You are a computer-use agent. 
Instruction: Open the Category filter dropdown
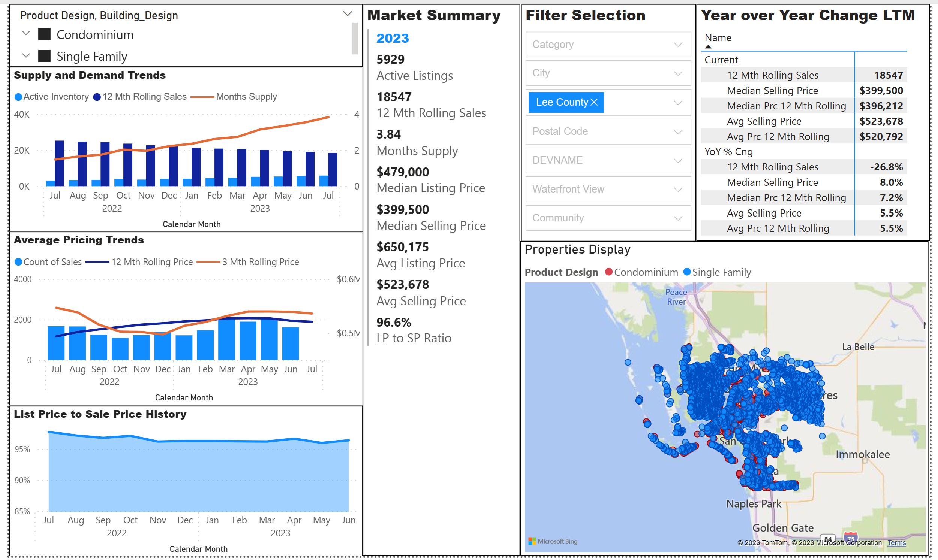coord(608,45)
